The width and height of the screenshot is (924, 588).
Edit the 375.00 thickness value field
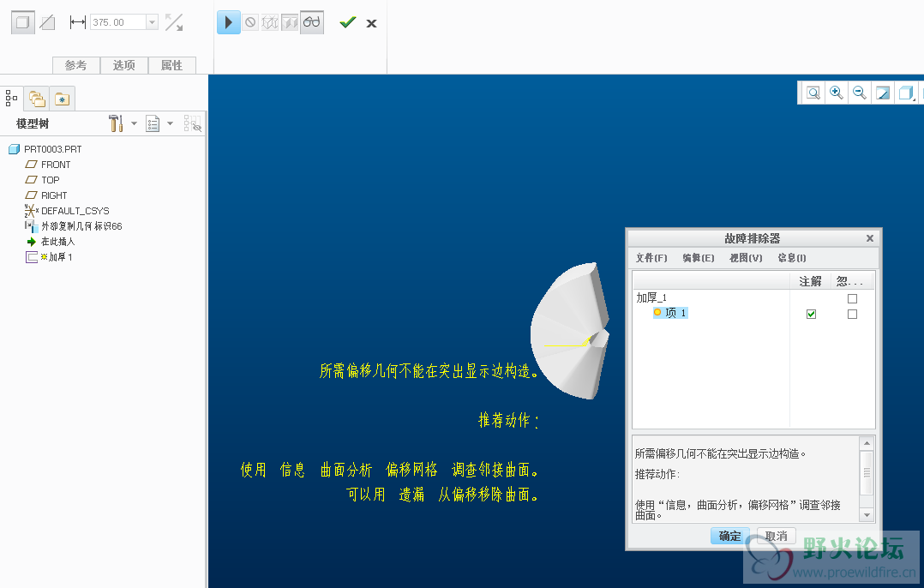pyautogui.click(x=118, y=22)
